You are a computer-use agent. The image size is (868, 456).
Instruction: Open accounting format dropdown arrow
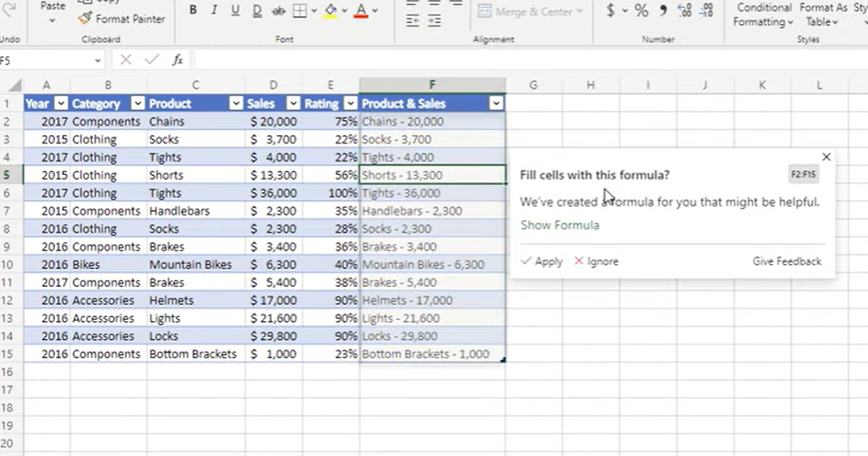point(625,11)
